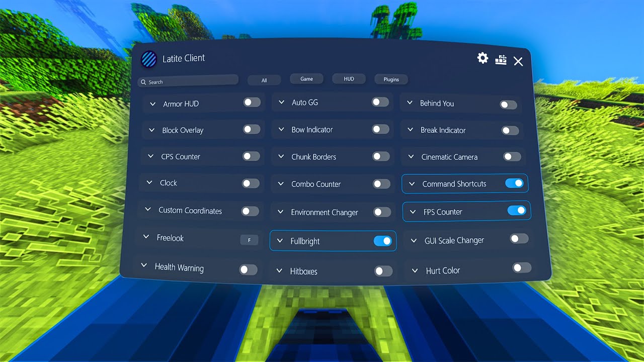Toggle Chunk Borders on
644x362 pixels.
pyautogui.click(x=381, y=156)
